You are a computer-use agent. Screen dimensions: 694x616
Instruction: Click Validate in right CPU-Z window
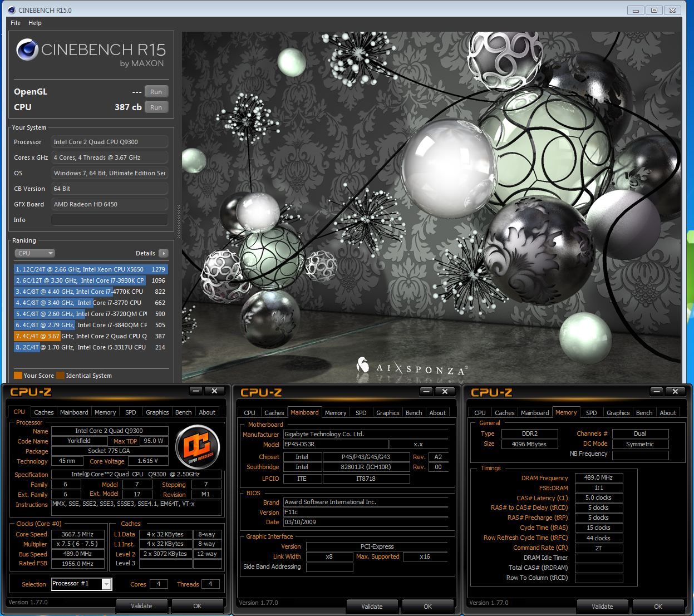click(602, 607)
